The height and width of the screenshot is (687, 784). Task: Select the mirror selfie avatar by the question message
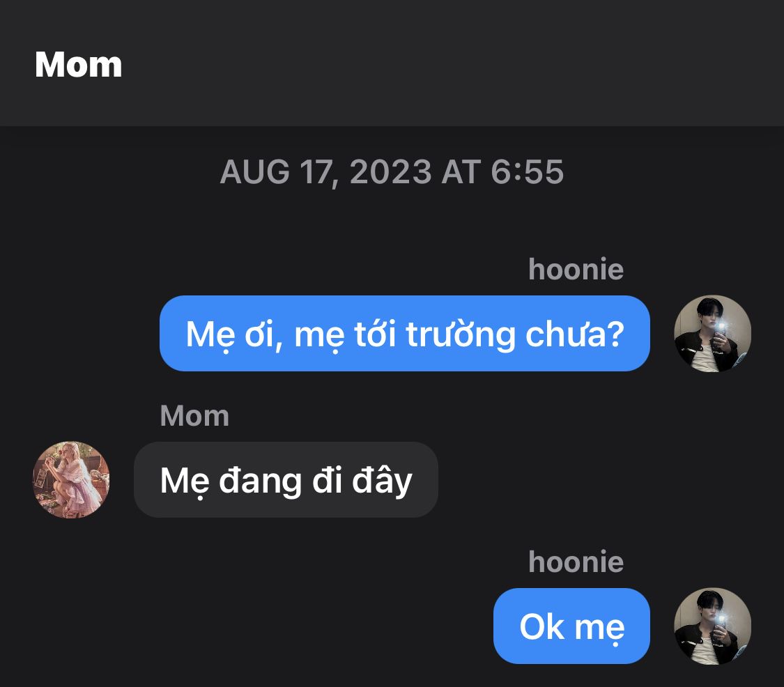click(x=712, y=334)
